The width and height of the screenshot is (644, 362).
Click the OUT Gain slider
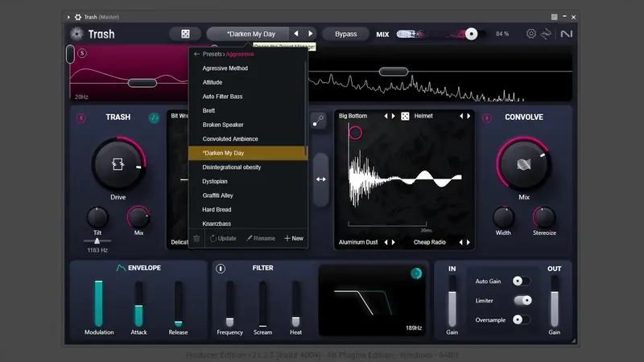[x=555, y=302]
